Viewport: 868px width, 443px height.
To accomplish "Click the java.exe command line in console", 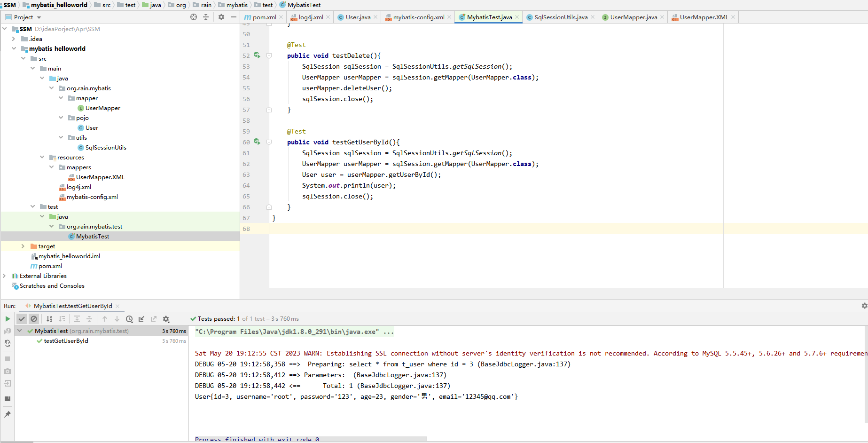I will 294,332.
